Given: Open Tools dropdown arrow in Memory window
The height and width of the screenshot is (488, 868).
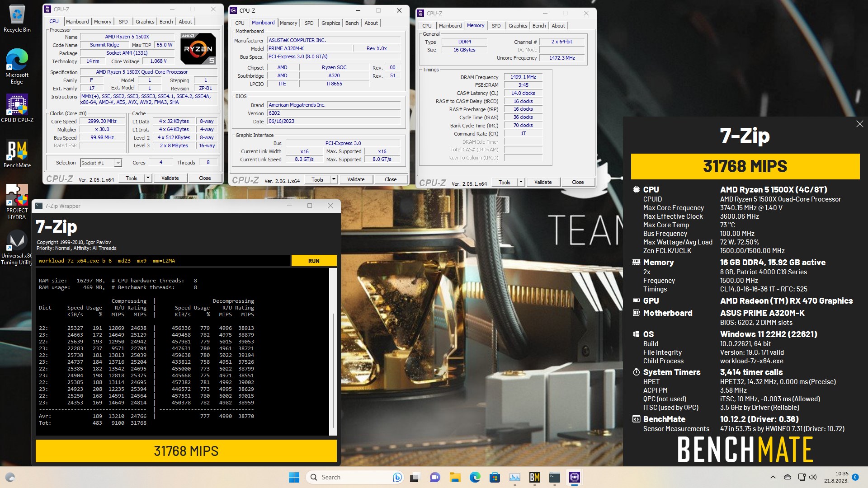Looking at the screenshot, I should click(x=521, y=182).
